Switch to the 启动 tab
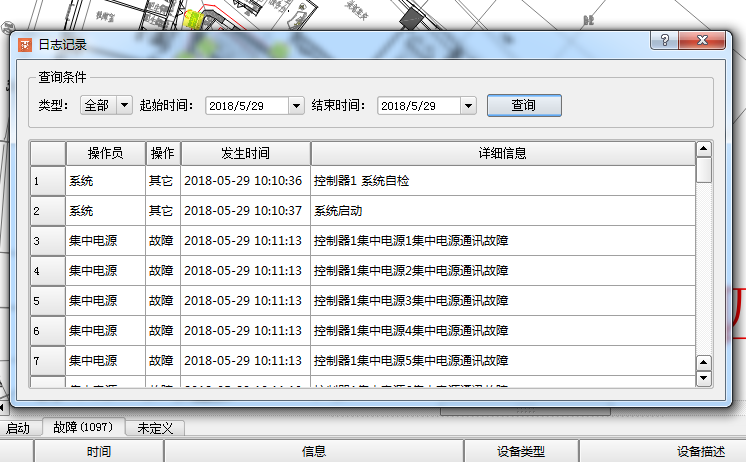746x462 pixels. [x=19, y=427]
